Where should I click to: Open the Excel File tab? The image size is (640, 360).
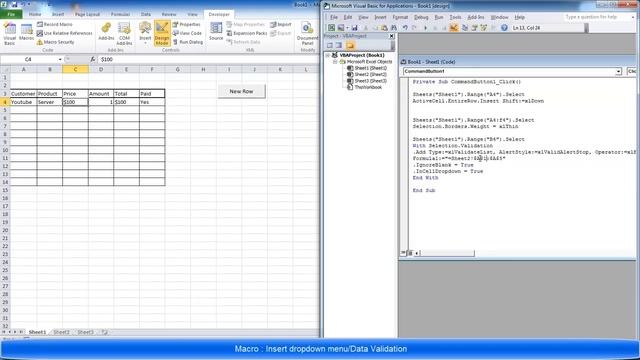[x=11, y=14]
